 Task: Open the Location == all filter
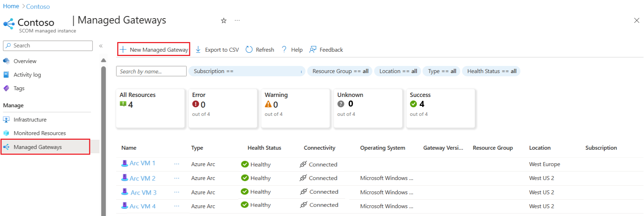click(398, 71)
